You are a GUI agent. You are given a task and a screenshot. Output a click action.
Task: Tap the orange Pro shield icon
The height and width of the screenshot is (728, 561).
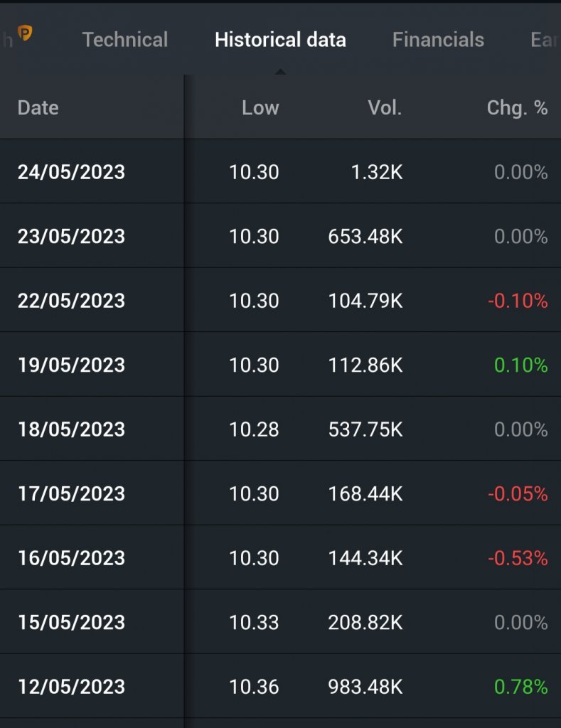pos(25,33)
